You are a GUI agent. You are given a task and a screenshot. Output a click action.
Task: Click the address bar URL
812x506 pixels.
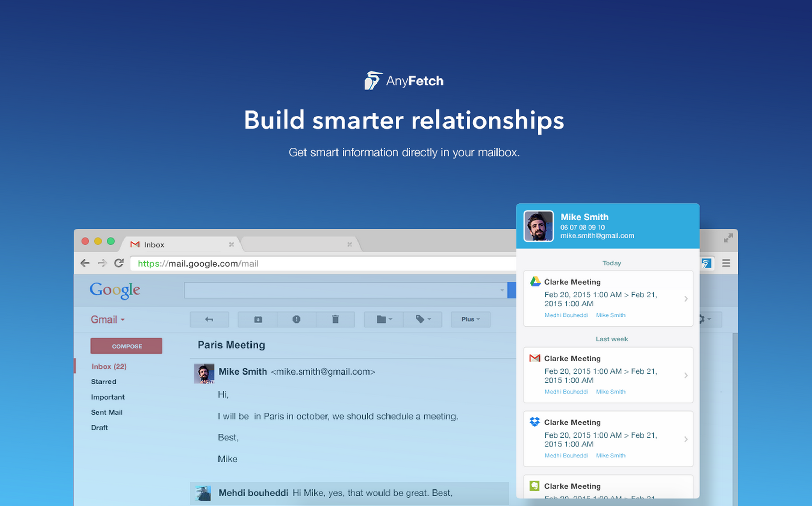(198, 264)
